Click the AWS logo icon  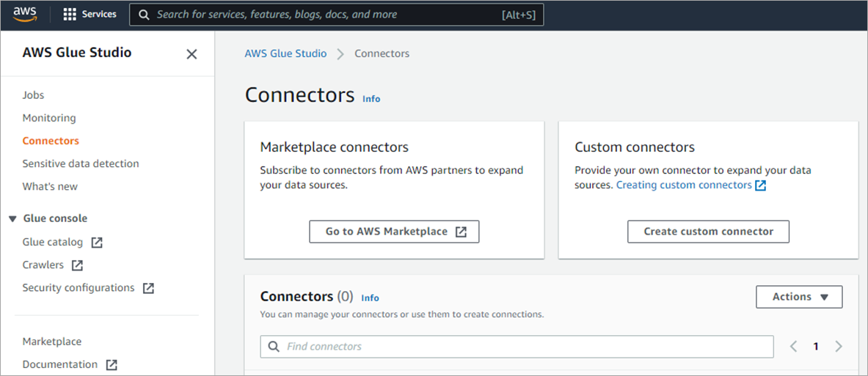[x=25, y=14]
